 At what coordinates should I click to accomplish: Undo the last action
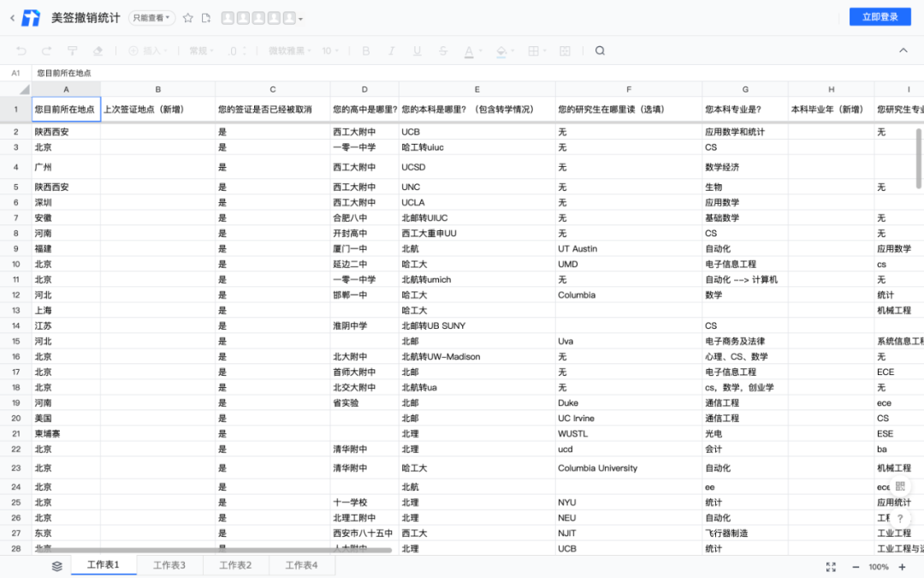pyautogui.click(x=21, y=51)
